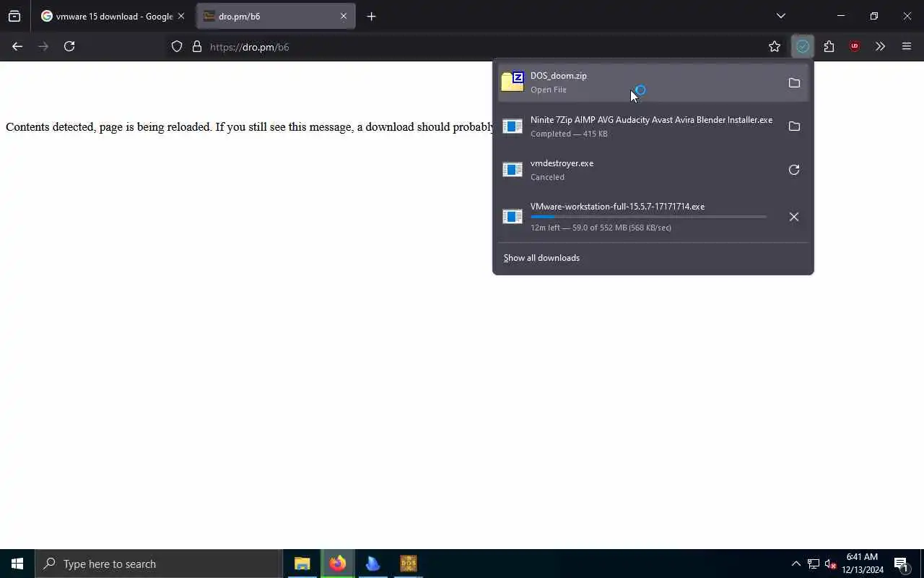The height and width of the screenshot is (578, 924).
Task: Click the taskbar search box
Action: (159, 564)
